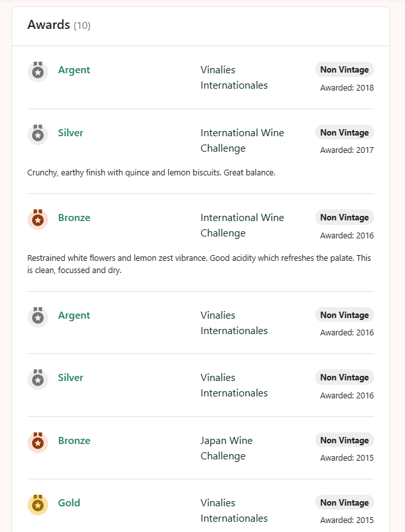Open the Argent award from 2018
The width and height of the screenshot is (405, 532).
click(74, 70)
